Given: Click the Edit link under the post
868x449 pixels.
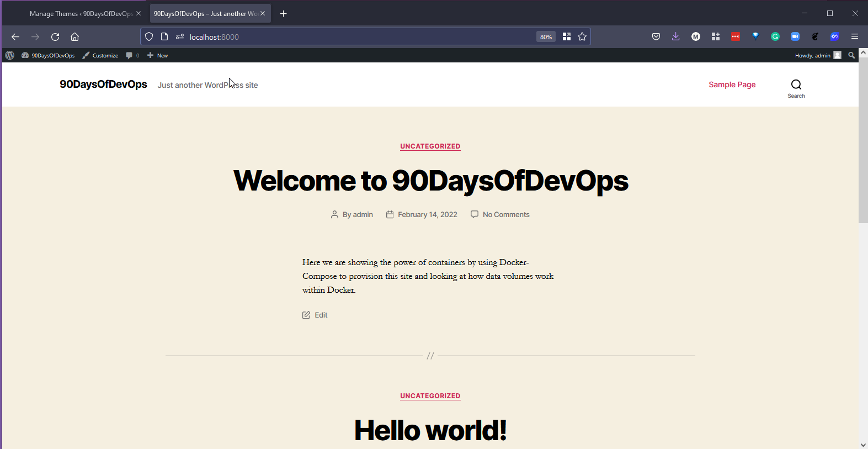Looking at the screenshot, I should [321, 315].
